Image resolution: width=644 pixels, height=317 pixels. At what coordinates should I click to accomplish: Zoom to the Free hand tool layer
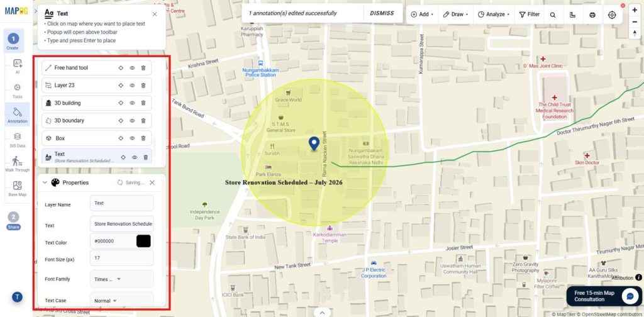[x=121, y=68]
